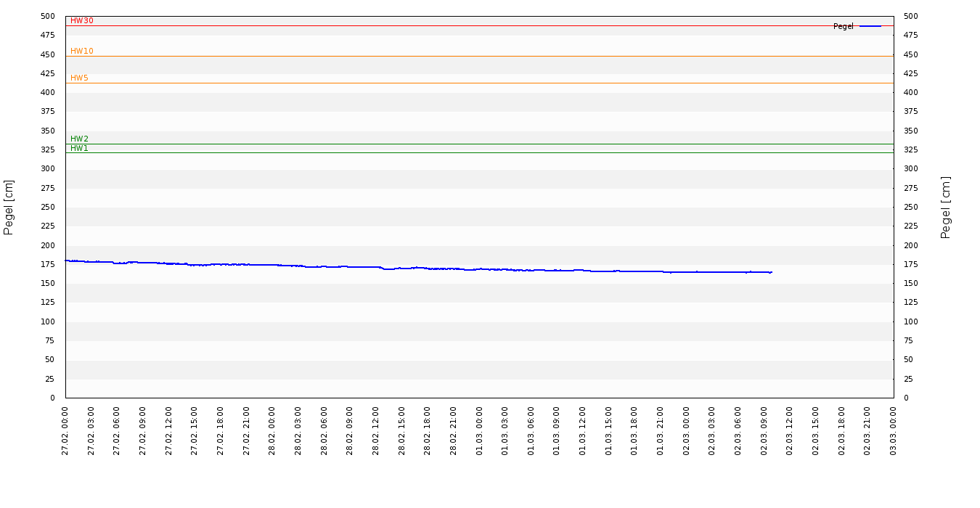Click the 500 value on left axis
Screen dimensions: 980x508
[x=48, y=17]
